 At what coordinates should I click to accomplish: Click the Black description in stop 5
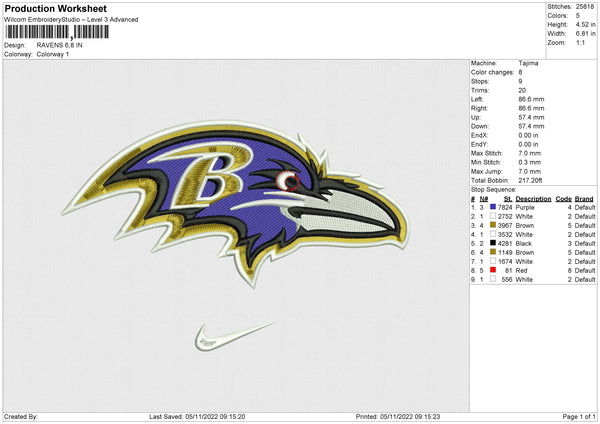click(x=523, y=243)
